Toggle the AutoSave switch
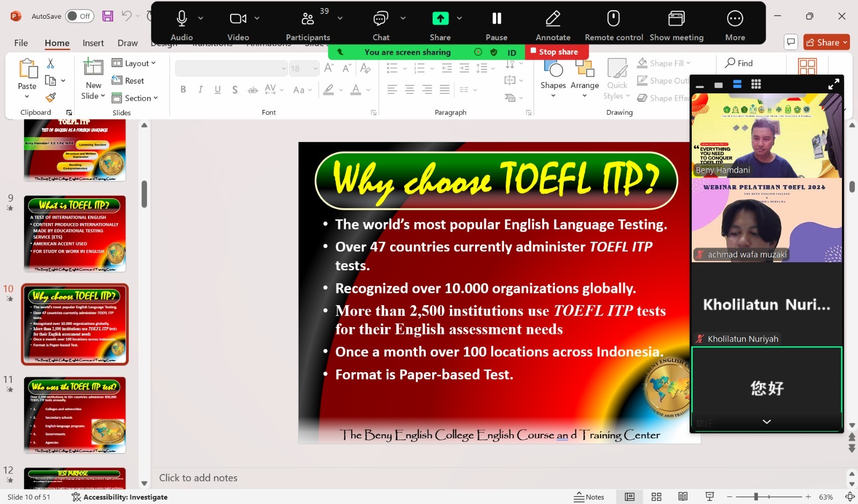 tap(79, 16)
